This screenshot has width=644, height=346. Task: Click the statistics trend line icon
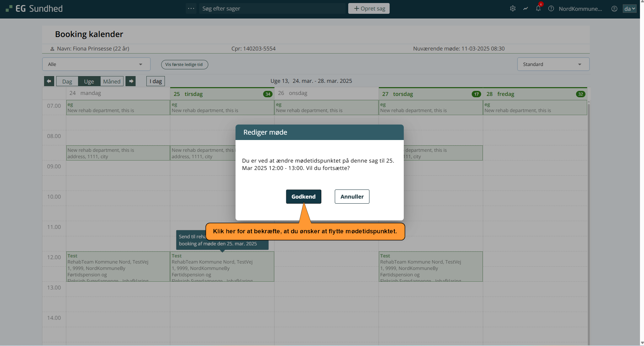525,9
